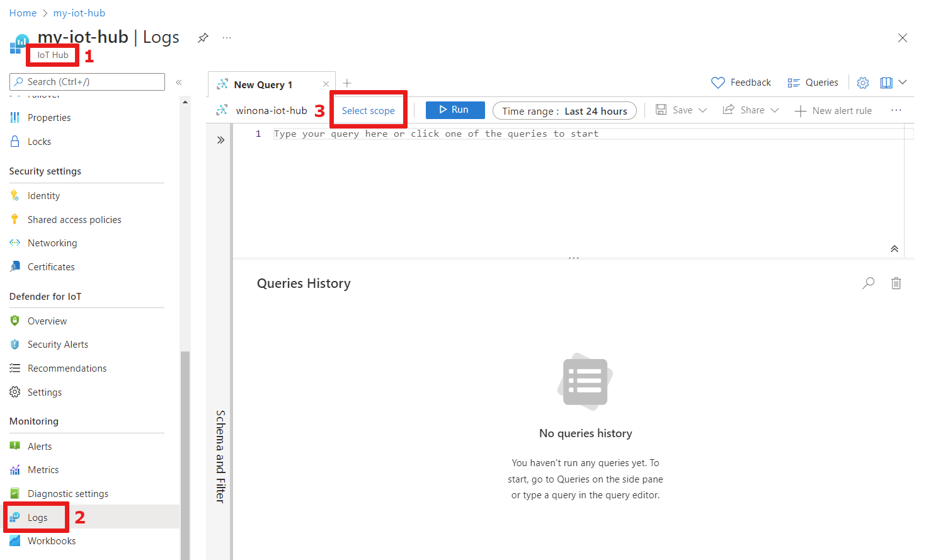Search the queries history with the magnifier
Screen dimensions: 926x560
pos(869,283)
